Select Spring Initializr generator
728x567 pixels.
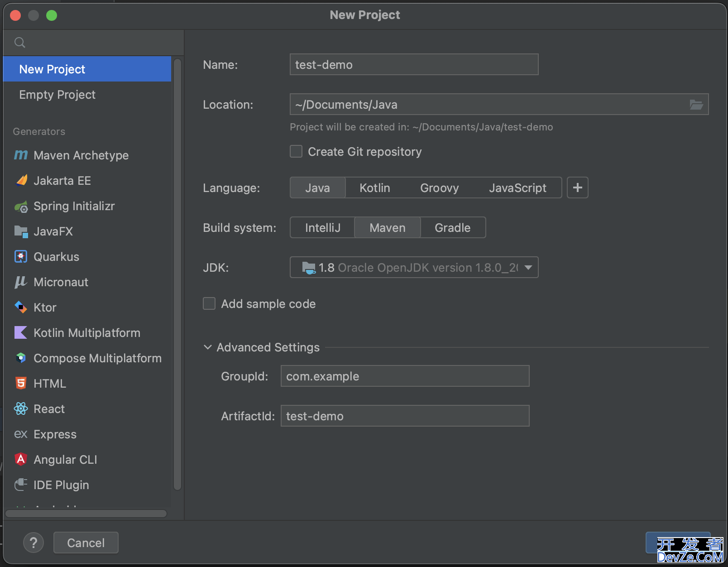coord(87,206)
